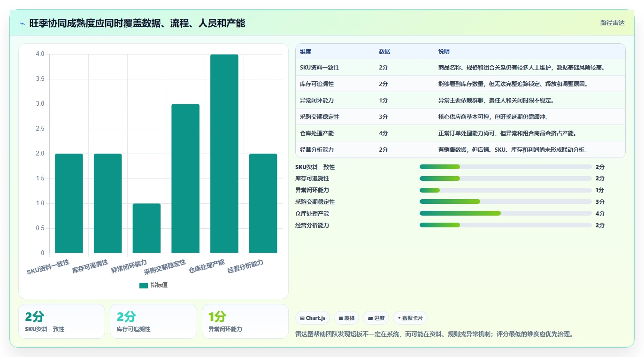644x357 pixels.
Task: Toggle the 指标值 legend entry under the chart
Action: click(153, 285)
